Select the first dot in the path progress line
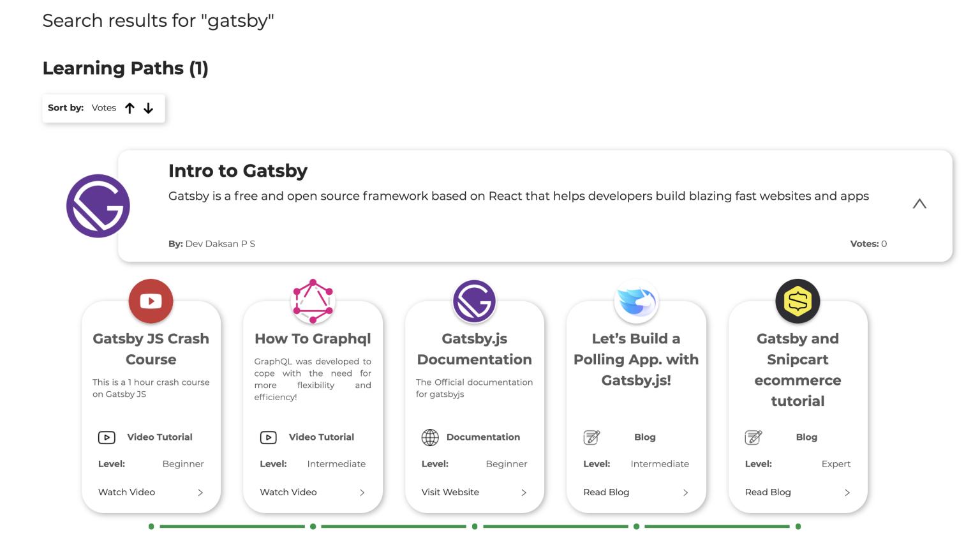The image size is (980, 554). pyautogui.click(x=151, y=527)
